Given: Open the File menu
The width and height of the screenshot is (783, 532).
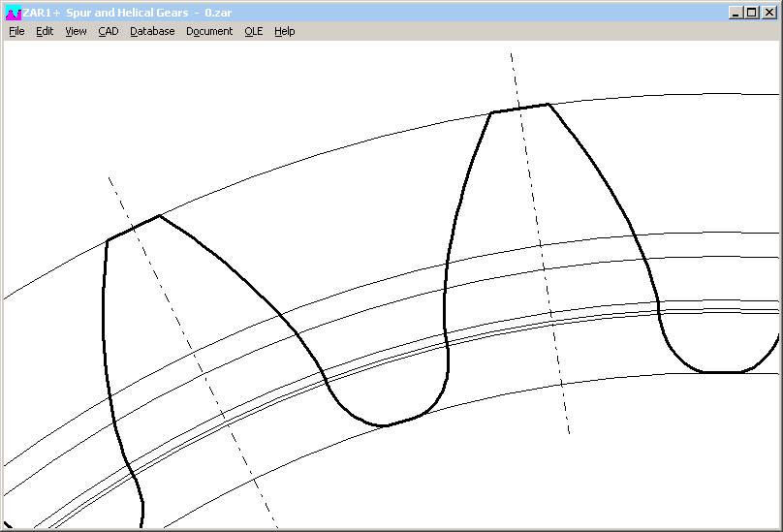Looking at the screenshot, I should point(16,31).
